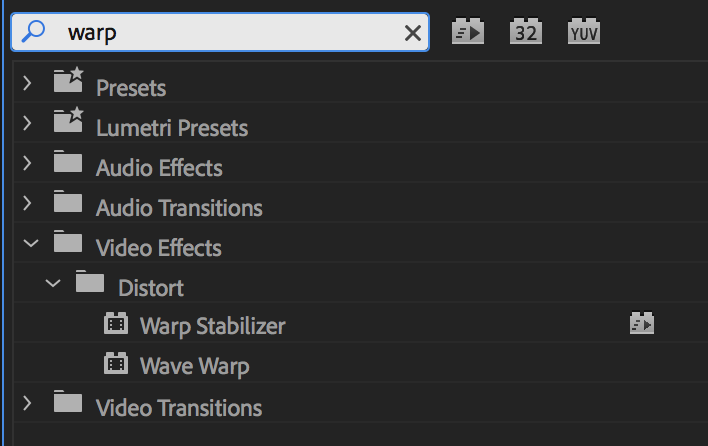
Task: Select the Wave Warp effect icon
Action: pyautogui.click(x=117, y=364)
